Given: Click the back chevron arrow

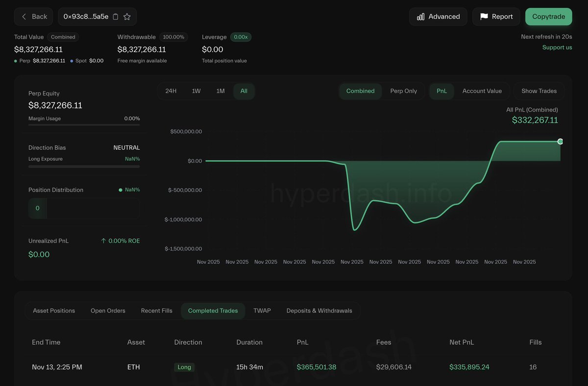Looking at the screenshot, I should (24, 16).
